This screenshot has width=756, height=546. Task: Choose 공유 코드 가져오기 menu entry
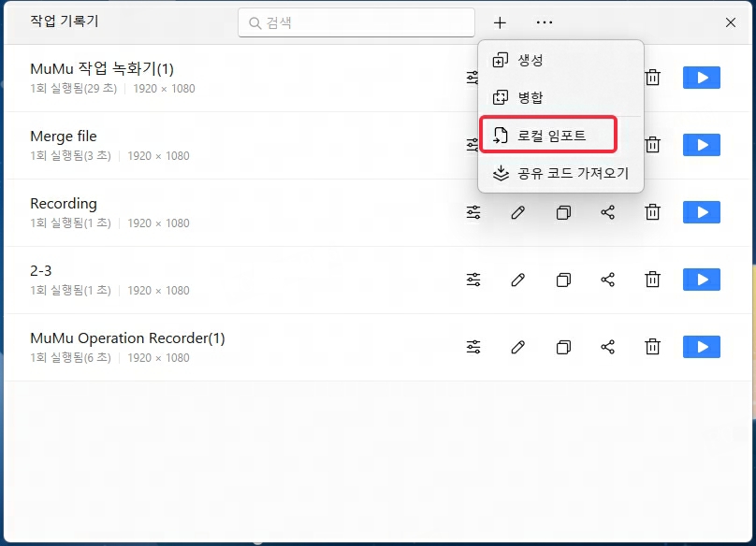coord(560,173)
